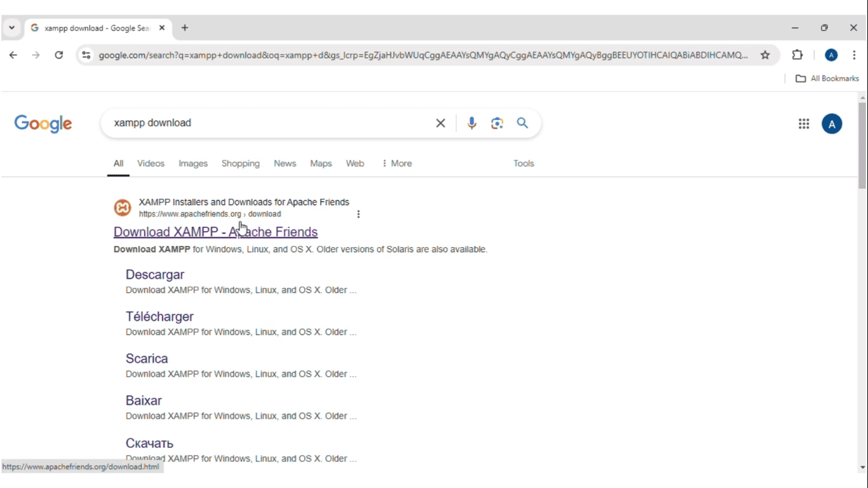Click the scrollbar up arrow
This screenshot has width=868, height=488.
[862, 97]
